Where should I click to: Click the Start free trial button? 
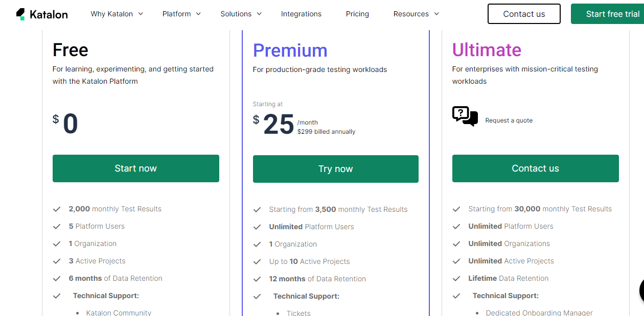(607, 14)
